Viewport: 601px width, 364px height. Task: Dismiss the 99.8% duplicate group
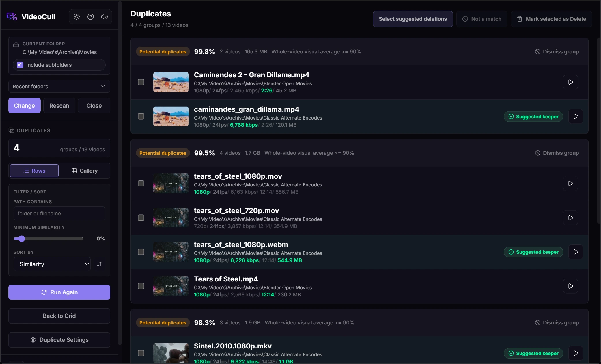557,52
